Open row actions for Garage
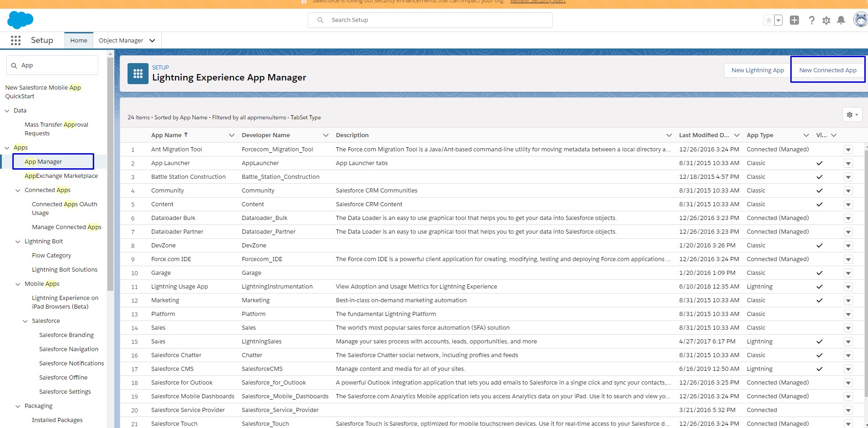 [x=848, y=273]
